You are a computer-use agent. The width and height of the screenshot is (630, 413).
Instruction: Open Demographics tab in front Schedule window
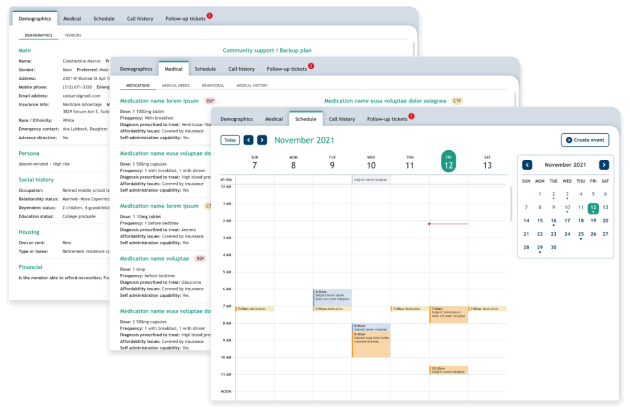point(236,119)
